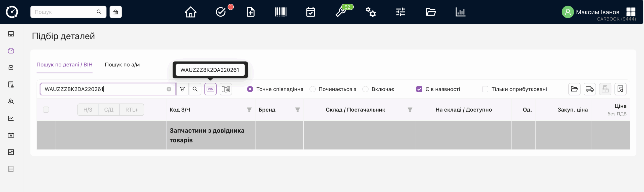The height and width of the screenshot is (192, 644).
Task: Open the calendar schedule icon in top bar
Action: [x=310, y=12]
